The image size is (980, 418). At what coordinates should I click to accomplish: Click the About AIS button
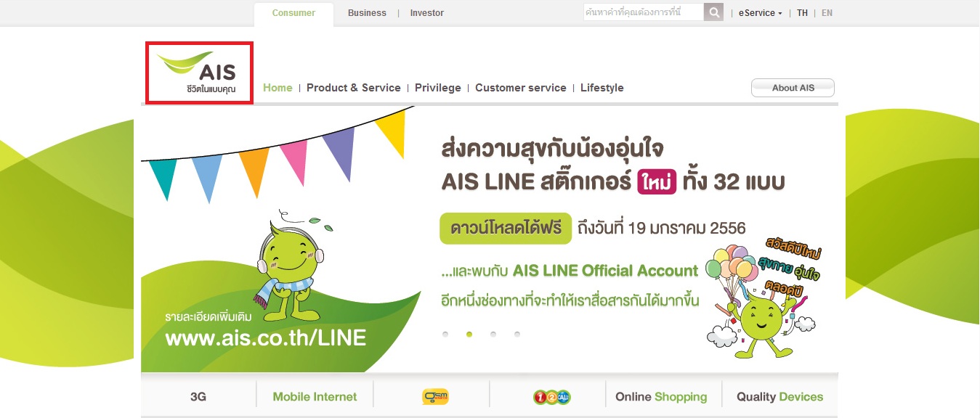(793, 88)
